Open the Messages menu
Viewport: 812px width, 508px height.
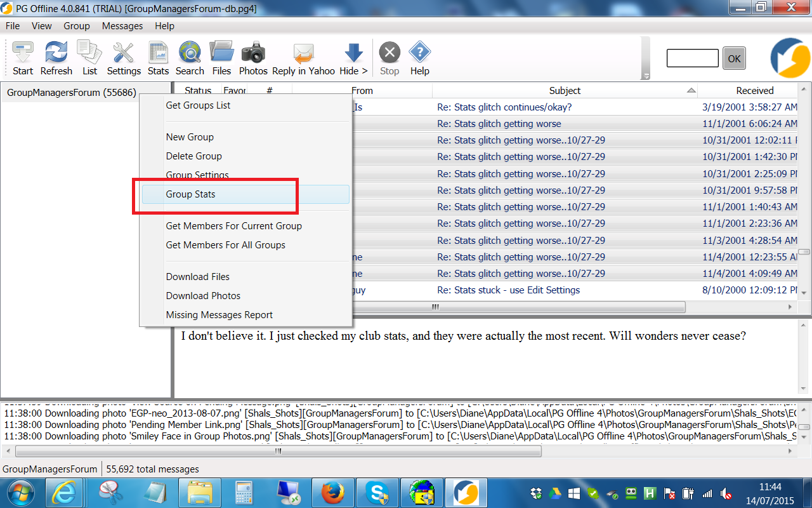(x=122, y=26)
